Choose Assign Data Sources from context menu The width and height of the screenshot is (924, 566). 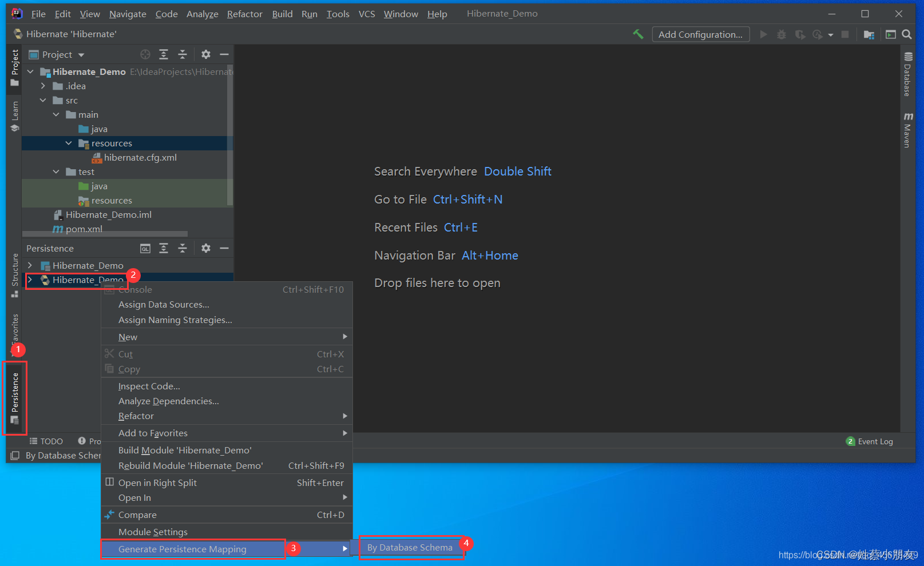(227, 305)
